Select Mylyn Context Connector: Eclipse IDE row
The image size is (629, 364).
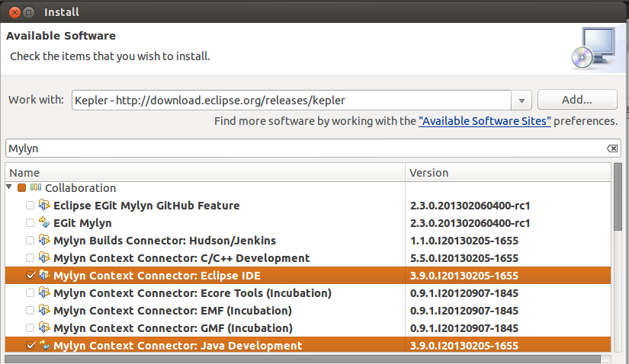click(x=308, y=276)
